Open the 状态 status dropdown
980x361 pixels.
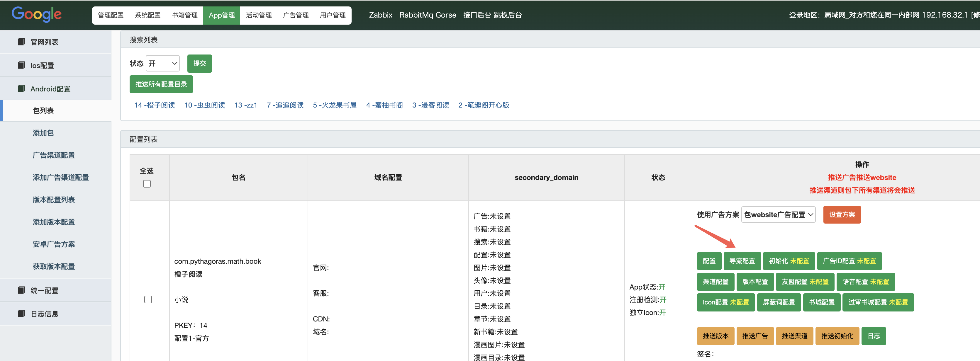[163, 64]
